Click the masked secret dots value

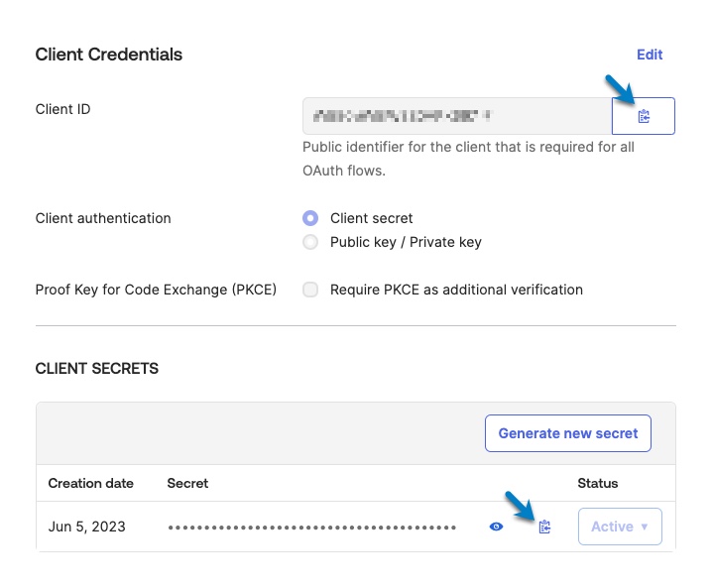point(312,528)
